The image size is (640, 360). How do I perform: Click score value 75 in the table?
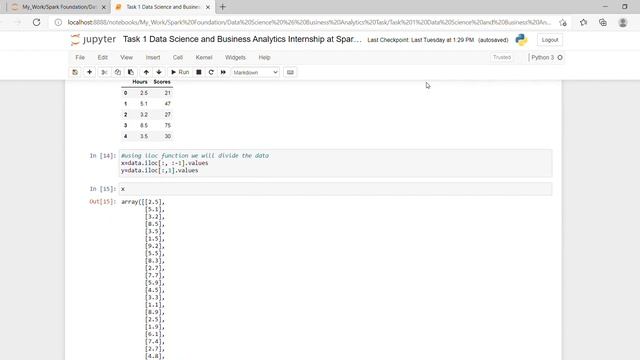[167, 125]
